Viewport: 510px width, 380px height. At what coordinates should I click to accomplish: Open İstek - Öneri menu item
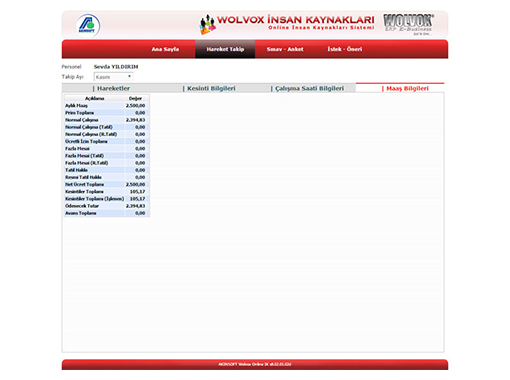point(345,49)
